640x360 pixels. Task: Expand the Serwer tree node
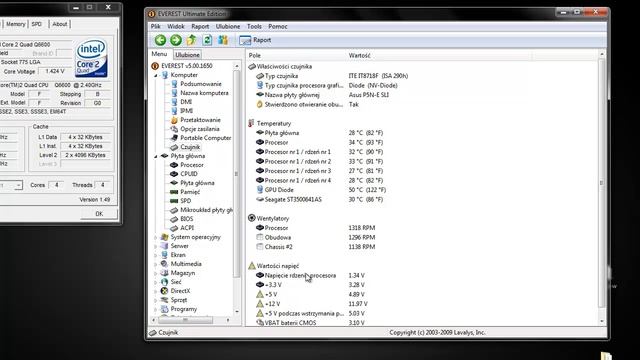click(x=156, y=246)
